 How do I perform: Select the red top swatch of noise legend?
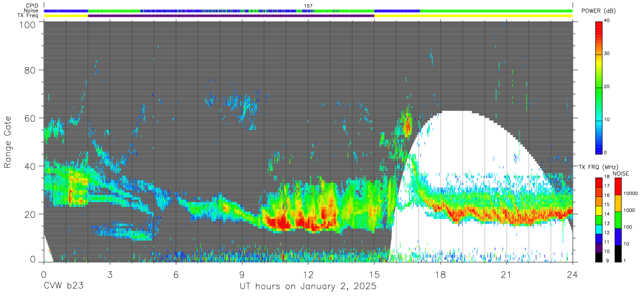tap(617, 186)
